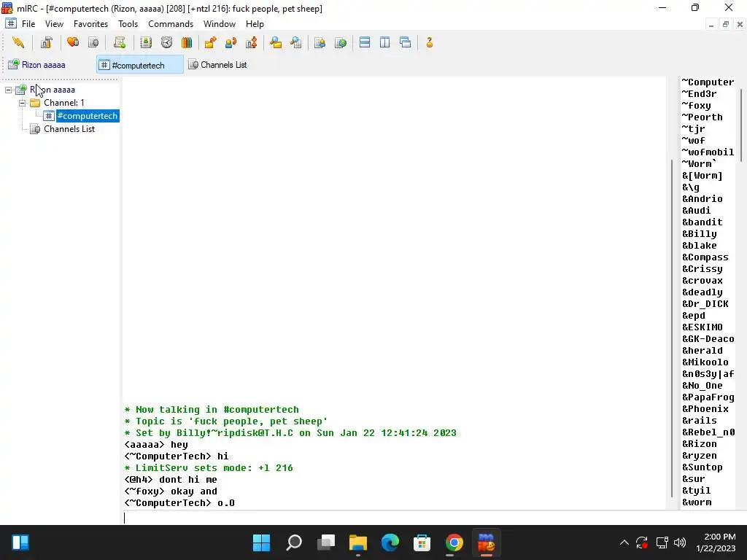
Task: Select Rizon aaaaa in tree
Action: [x=53, y=90]
